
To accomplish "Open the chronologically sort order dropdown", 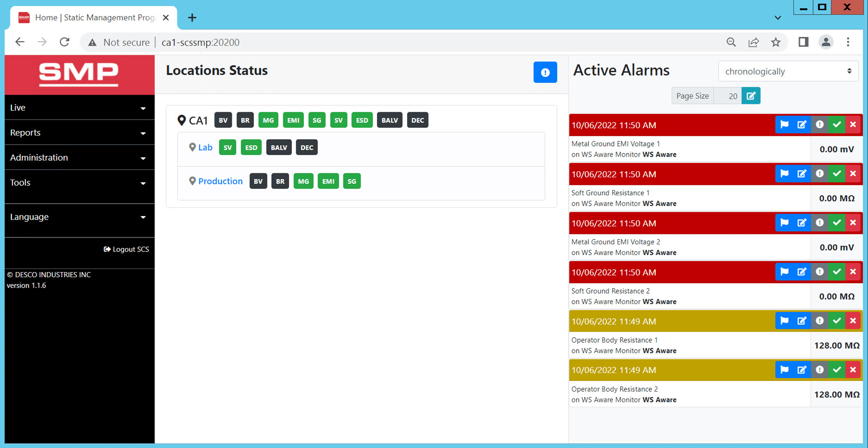I will tap(788, 71).
